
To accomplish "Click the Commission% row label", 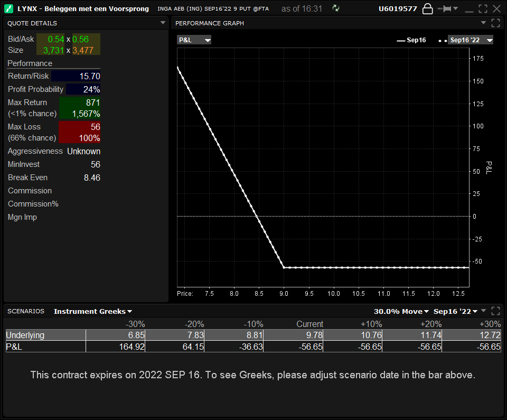I will [x=33, y=204].
